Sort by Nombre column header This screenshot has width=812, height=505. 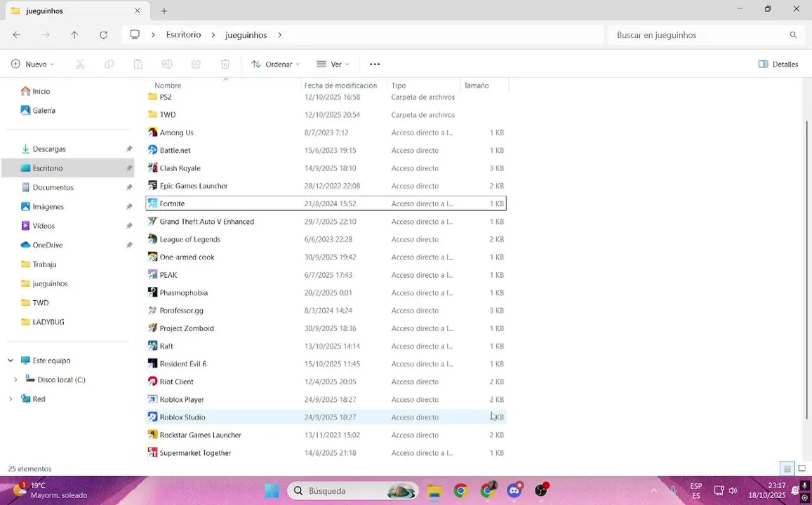click(x=168, y=86)
